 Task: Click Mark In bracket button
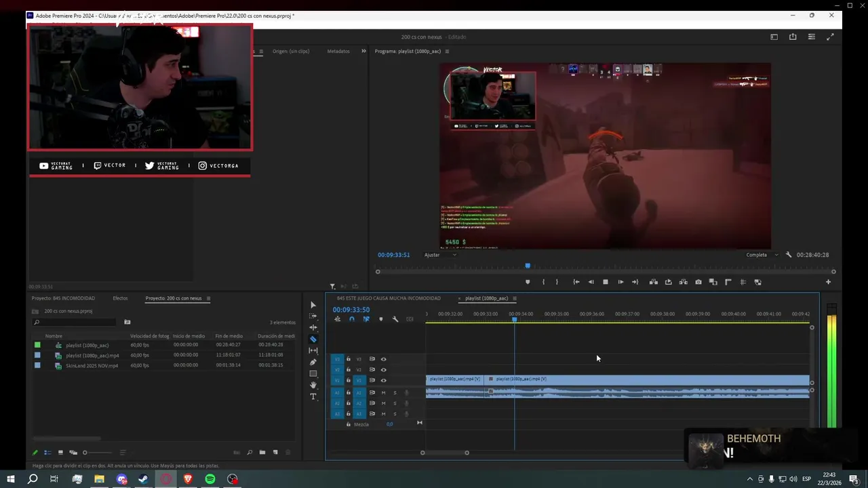point(542,282)
